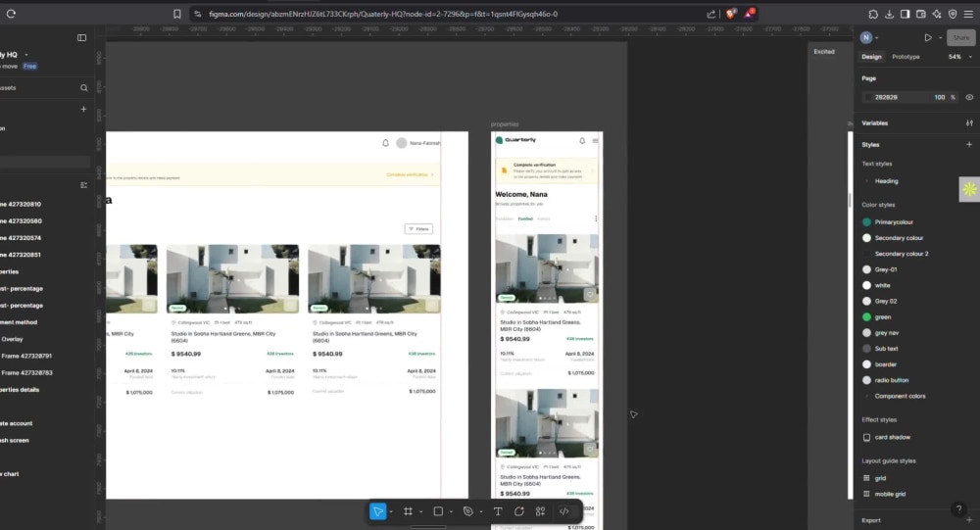Select layer ending 427320560

pyautogui.click(x=21, y=221)
